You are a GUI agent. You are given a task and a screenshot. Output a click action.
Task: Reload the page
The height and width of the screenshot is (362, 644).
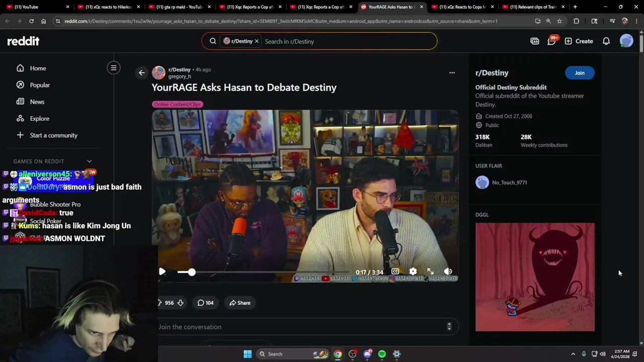(31, 21)
